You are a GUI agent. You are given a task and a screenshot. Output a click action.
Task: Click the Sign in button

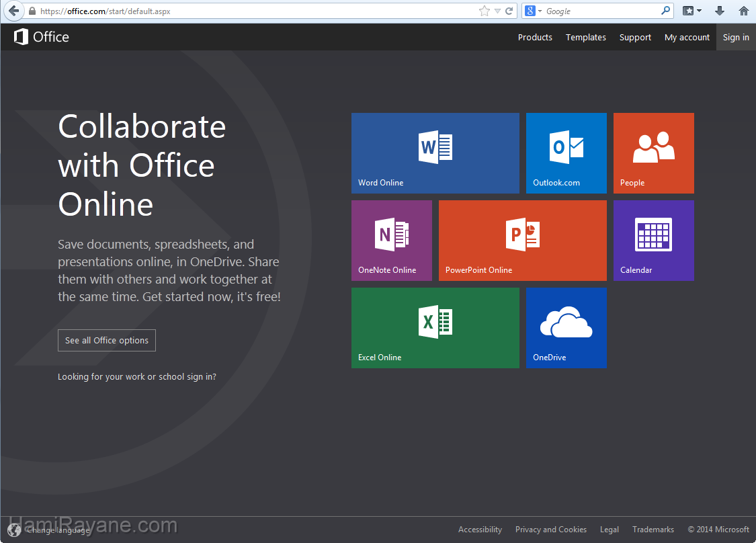tap(736, 37)
